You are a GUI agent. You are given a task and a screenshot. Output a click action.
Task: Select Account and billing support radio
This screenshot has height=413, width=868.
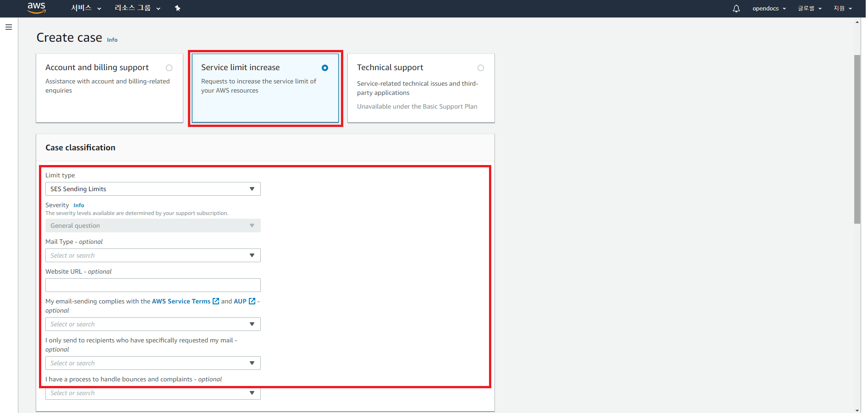pos(169,68)
